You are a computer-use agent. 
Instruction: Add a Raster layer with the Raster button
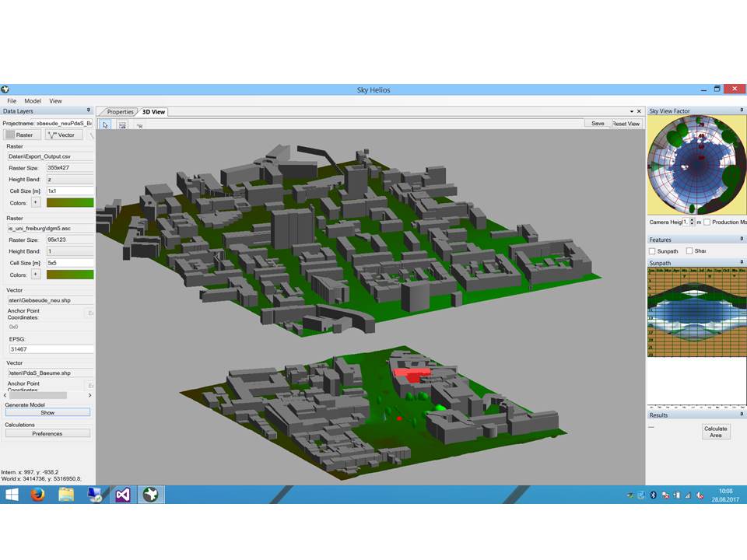pos(20,135)
